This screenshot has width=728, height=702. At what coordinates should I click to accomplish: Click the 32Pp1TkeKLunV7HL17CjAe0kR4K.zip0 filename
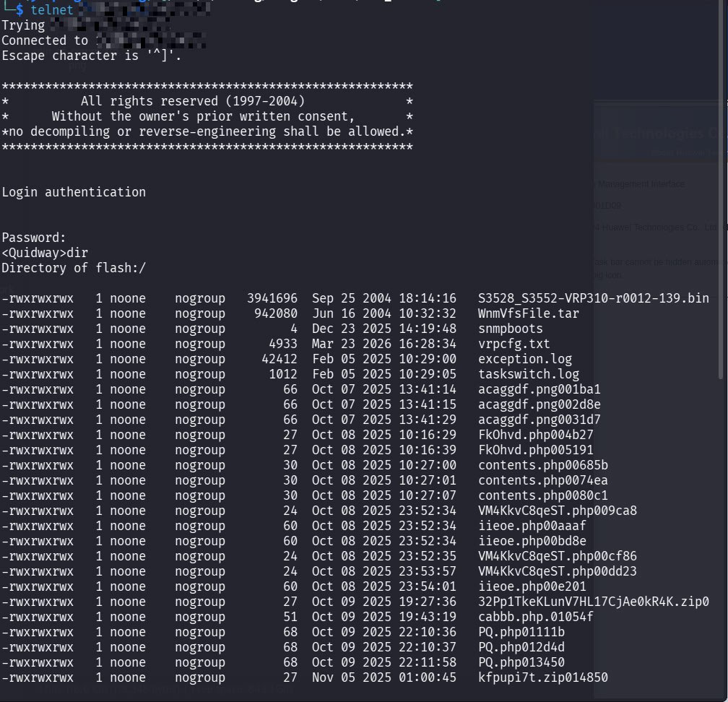click(594, 602)
